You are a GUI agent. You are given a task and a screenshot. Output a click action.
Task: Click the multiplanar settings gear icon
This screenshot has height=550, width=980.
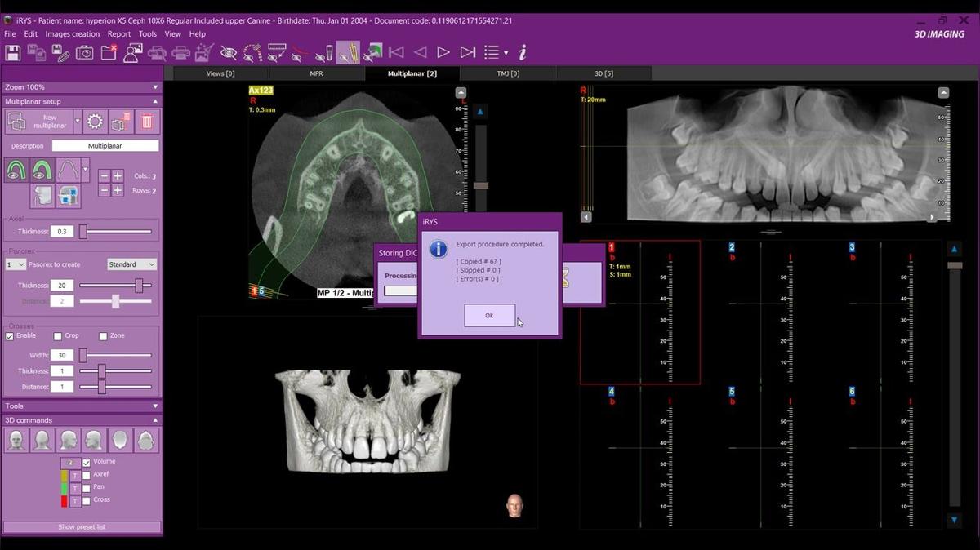pyautogui.click(x=95, y=122)
